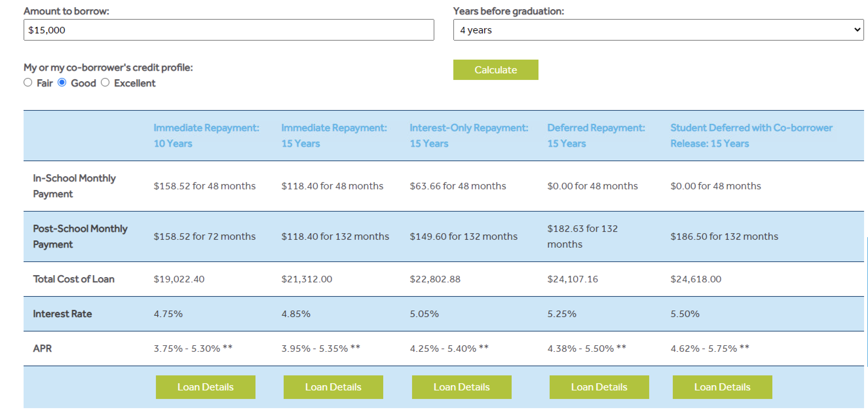
Task: Click Student Deferred with Co-borrower Release header
Action: (751, 135)
